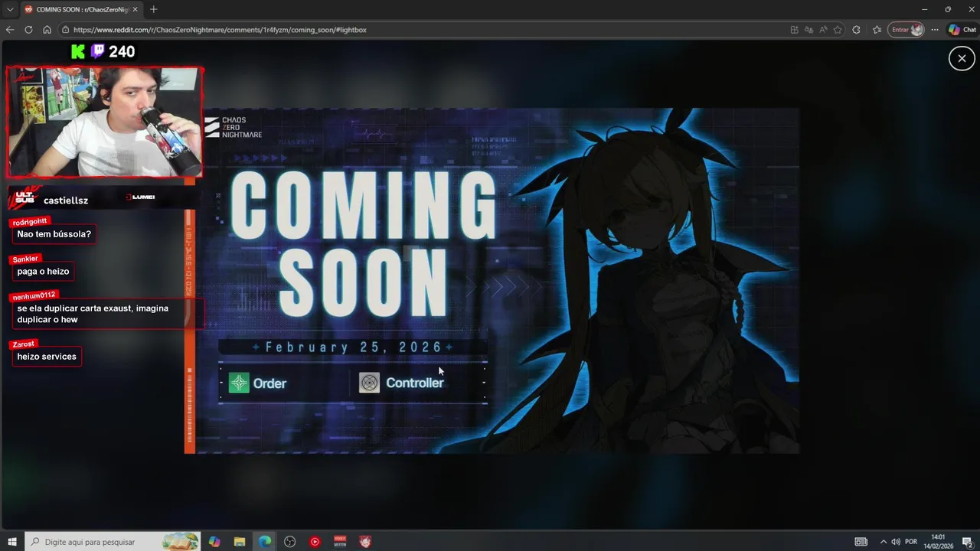
Task: Click the chat username Sankler
Action: coord(25,259)
